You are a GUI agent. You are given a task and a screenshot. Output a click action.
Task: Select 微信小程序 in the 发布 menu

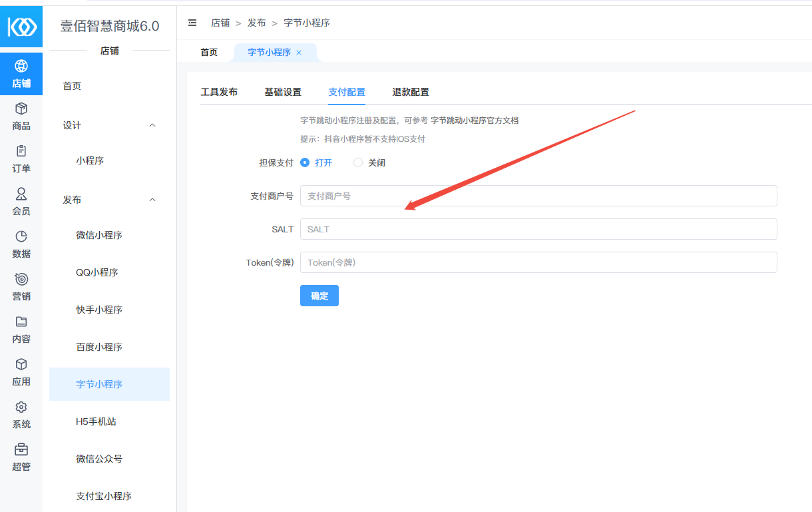pos(99,235)
